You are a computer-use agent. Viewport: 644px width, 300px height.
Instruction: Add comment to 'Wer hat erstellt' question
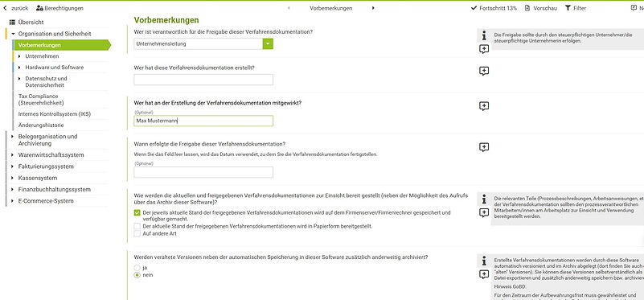click(484, 71)
